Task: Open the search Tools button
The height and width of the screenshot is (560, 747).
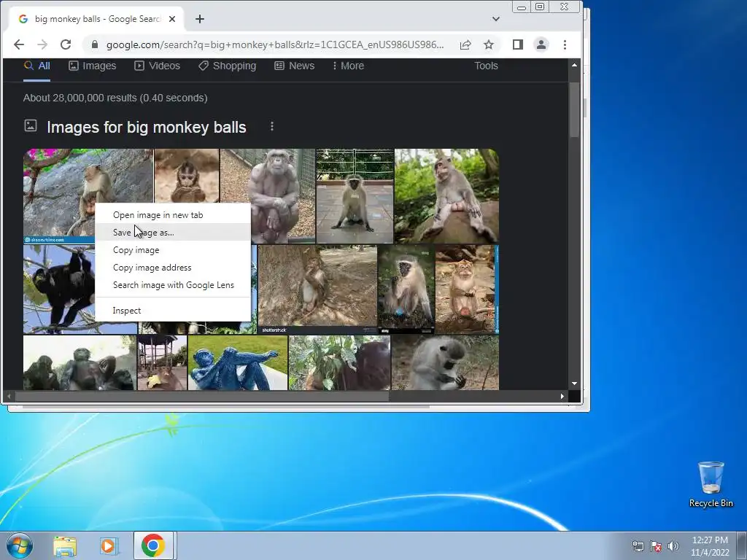Action: 486,66
